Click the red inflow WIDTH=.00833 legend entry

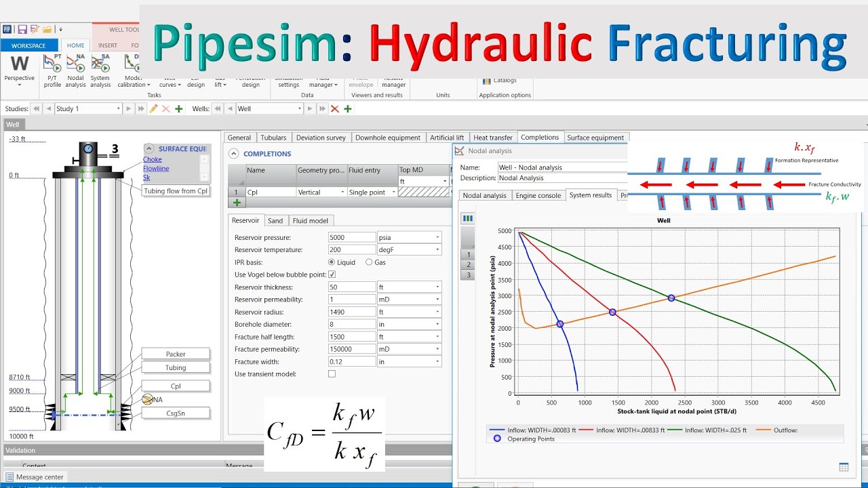(622, 430)
